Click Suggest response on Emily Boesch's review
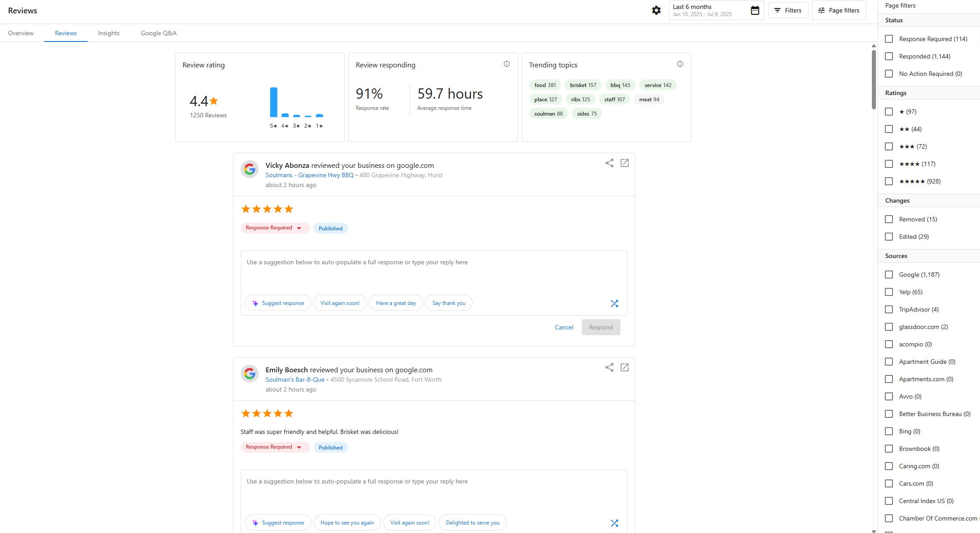The width and height of the screenshot is (980, 533). click(278, 523)
